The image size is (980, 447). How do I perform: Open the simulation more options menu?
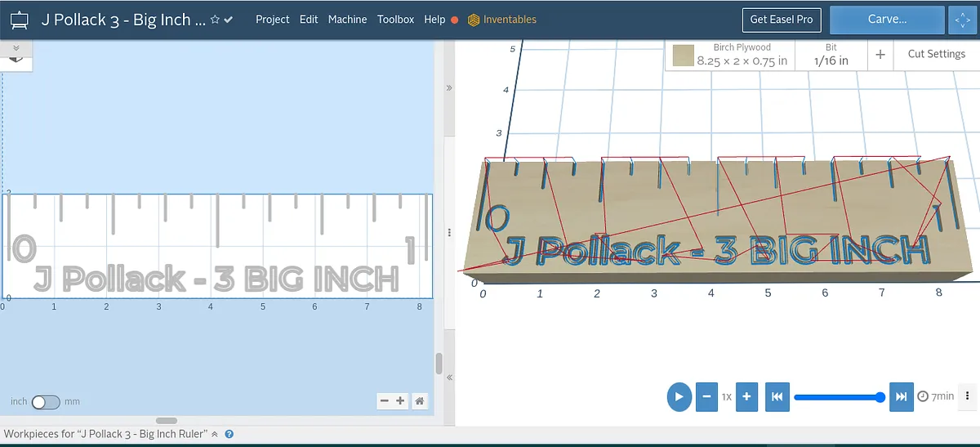[x=968, y=396]
